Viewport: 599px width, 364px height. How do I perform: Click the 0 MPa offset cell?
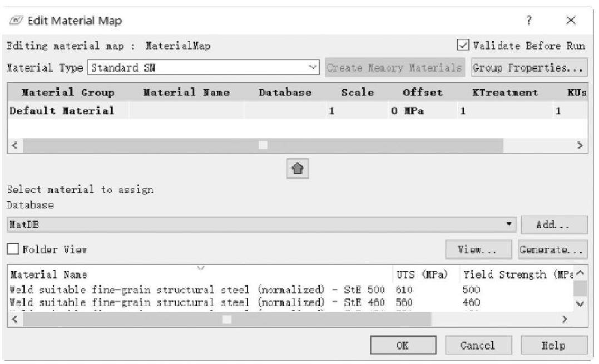tap(423, 111)
